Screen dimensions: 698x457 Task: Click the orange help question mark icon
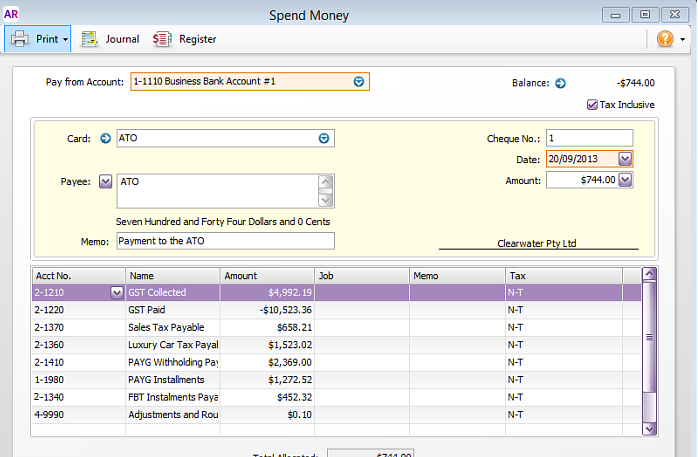665,39
